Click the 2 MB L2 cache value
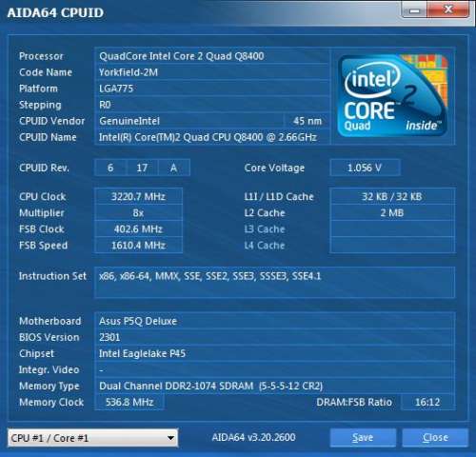Screen dimensions: 476x457 [392, 212]
